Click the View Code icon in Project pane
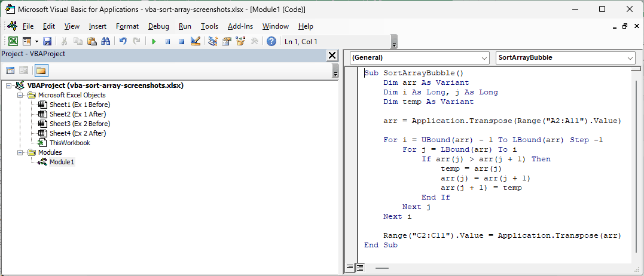 coord(10,70)
